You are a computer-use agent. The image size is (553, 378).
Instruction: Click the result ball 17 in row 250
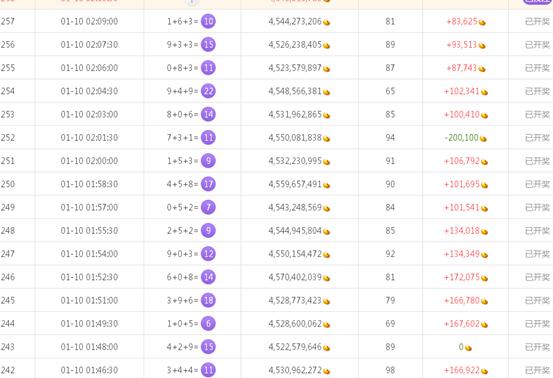point(208,184)
